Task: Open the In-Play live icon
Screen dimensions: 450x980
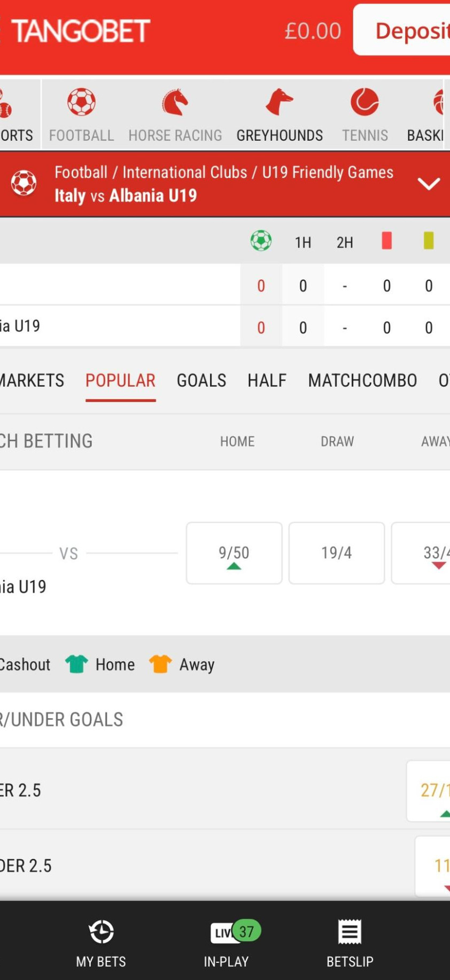Action: tap(227, 932)
